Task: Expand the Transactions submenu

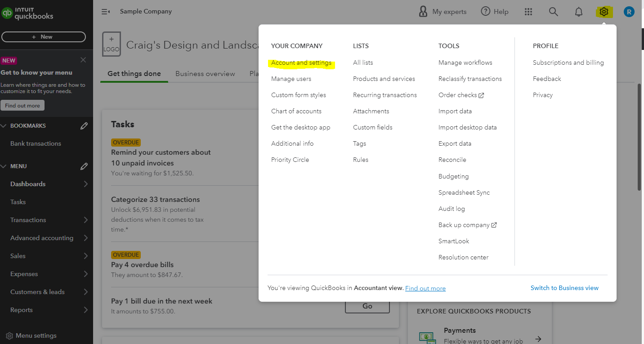Action: click(85, 220)
